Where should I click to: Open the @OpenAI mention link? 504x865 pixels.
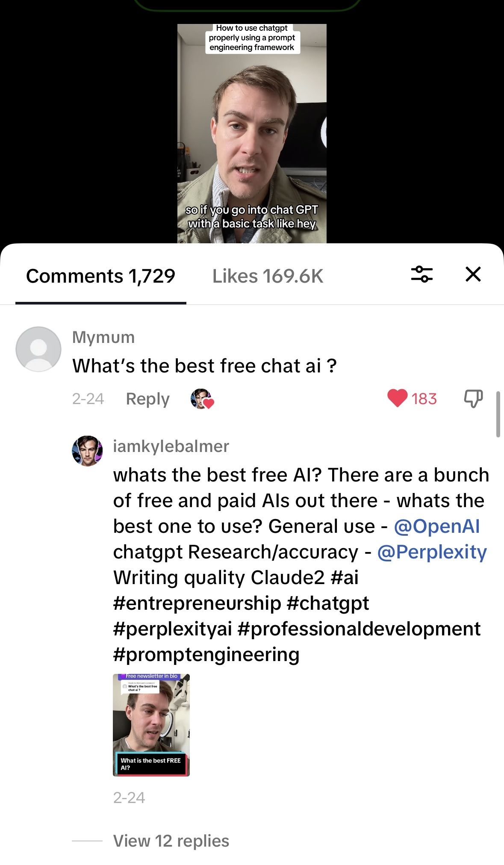[436, 526]
